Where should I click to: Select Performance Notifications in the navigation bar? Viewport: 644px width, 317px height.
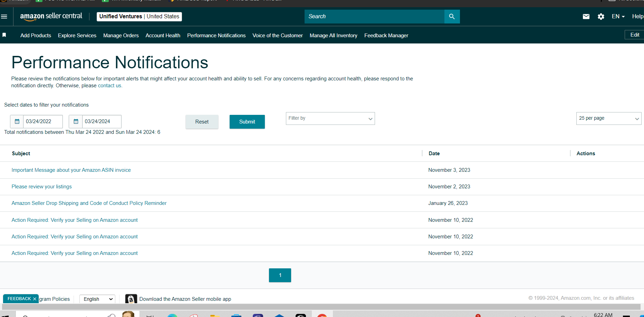[217, 36]
